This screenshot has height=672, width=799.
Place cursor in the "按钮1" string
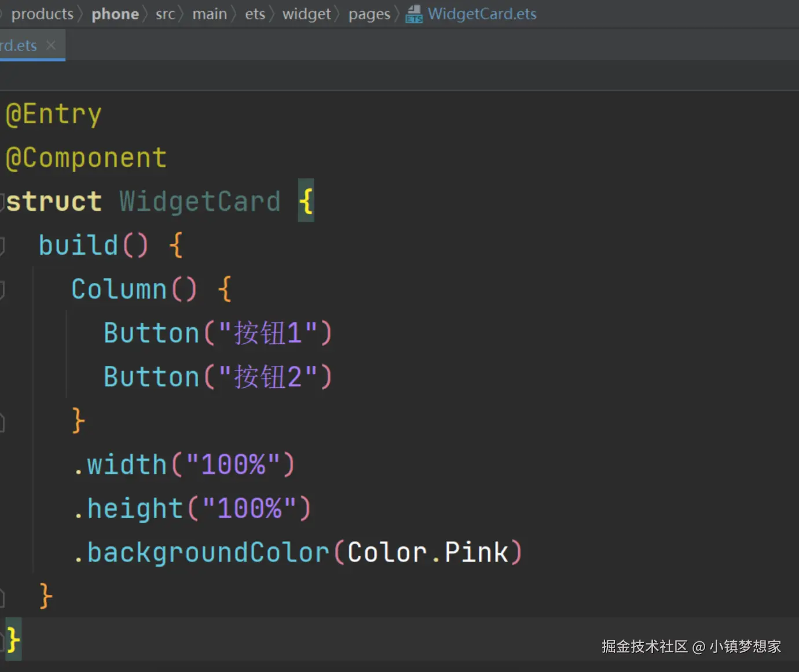(x=267, y=333)
